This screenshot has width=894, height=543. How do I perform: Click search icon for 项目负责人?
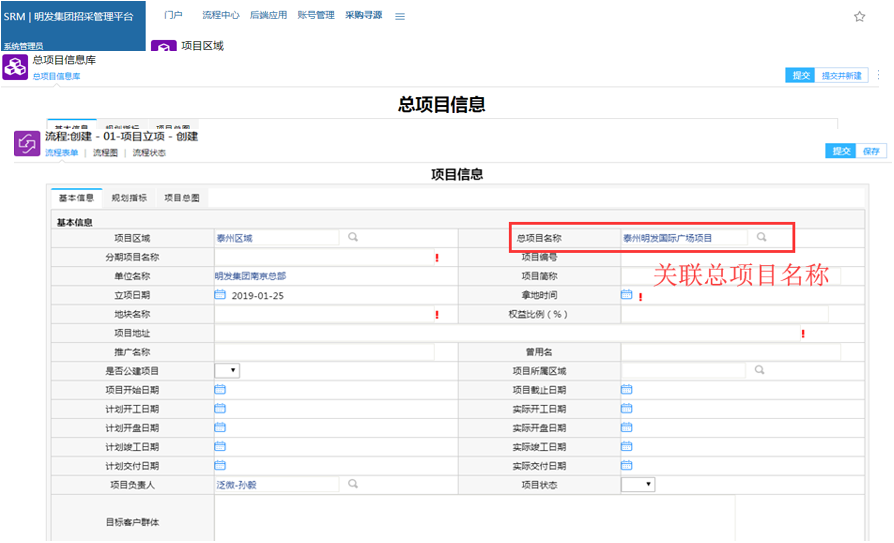click(353, 484)
